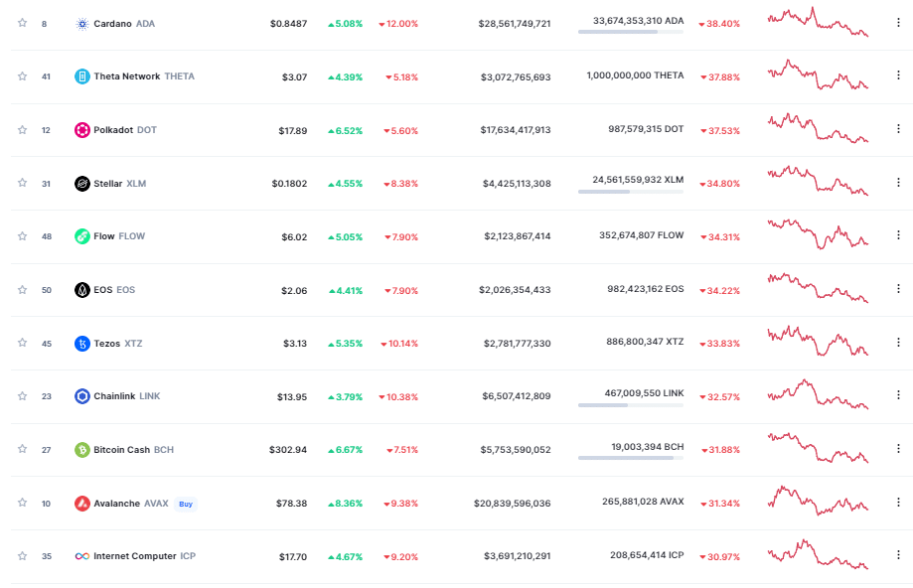Open the Avalanche price sparkline chart
The image size is (913, 588).
point(818,501)
